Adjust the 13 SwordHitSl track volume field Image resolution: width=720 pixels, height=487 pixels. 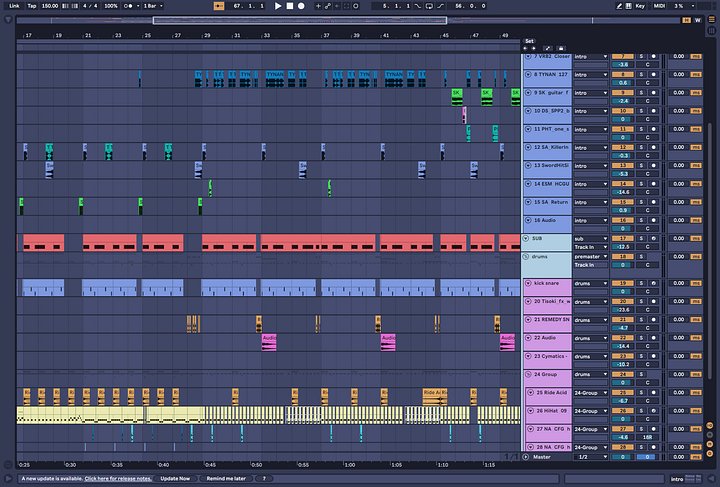coord(621,174)
